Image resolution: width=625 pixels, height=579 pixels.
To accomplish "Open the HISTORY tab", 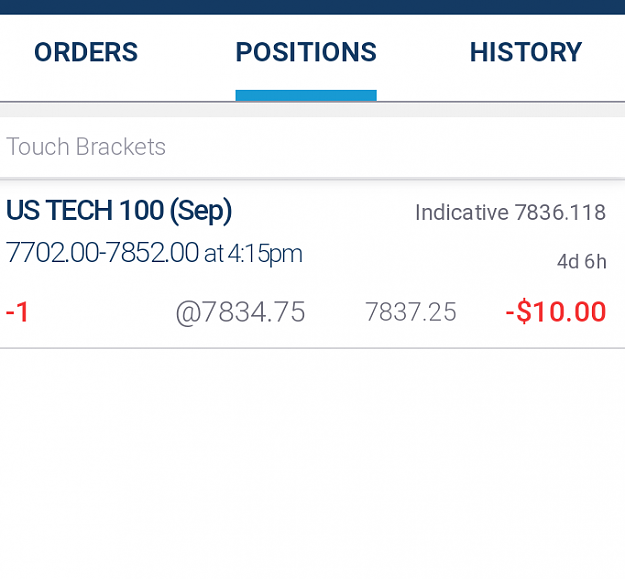I will point(526,52).
